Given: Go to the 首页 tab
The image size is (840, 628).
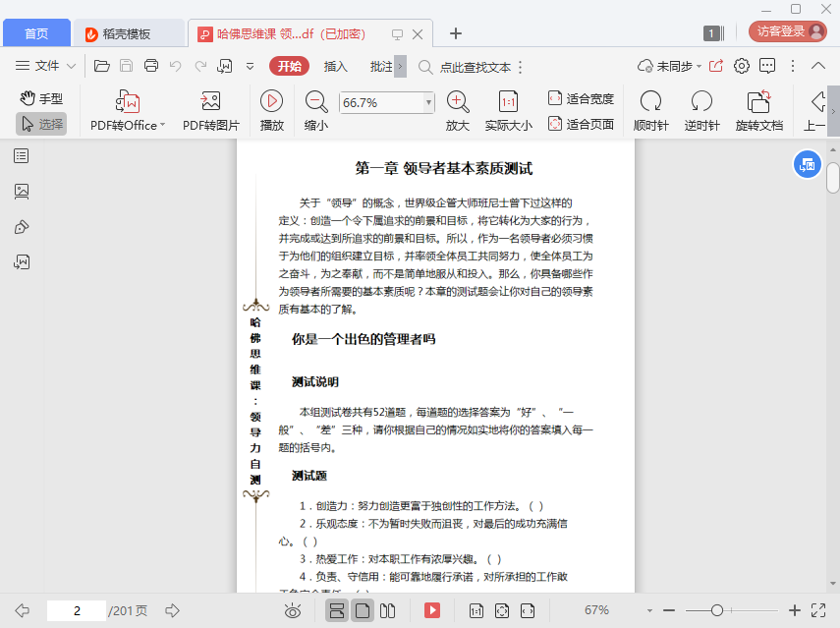Looking at the screenshot, I should point(36,33).
